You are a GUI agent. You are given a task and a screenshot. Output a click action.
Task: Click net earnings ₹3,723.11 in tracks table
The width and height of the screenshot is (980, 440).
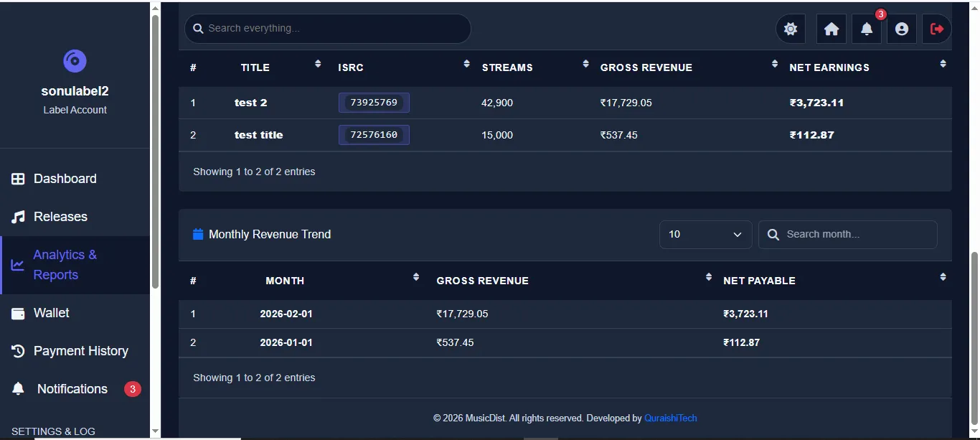click(x=816, y=103)
